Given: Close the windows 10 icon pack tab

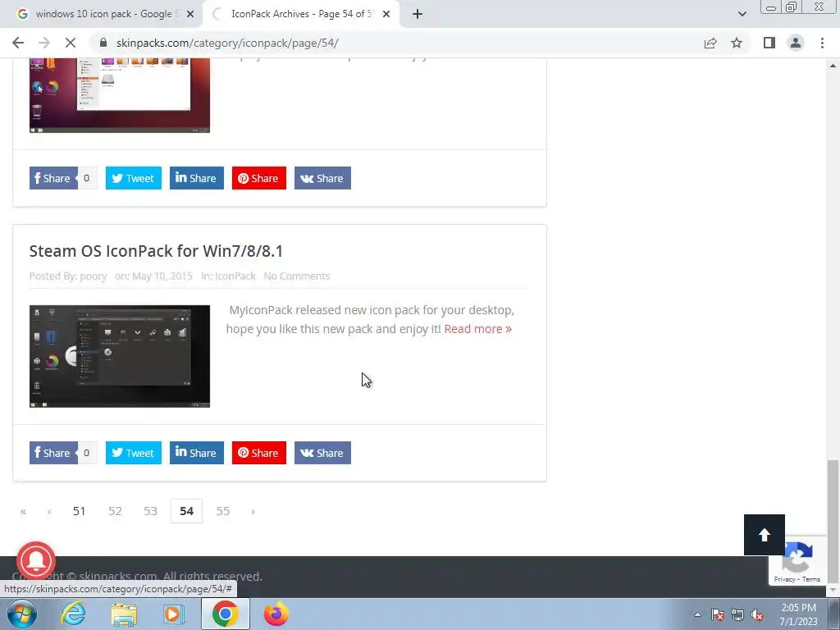Looking at the screenshot, I should coord(189,14).
